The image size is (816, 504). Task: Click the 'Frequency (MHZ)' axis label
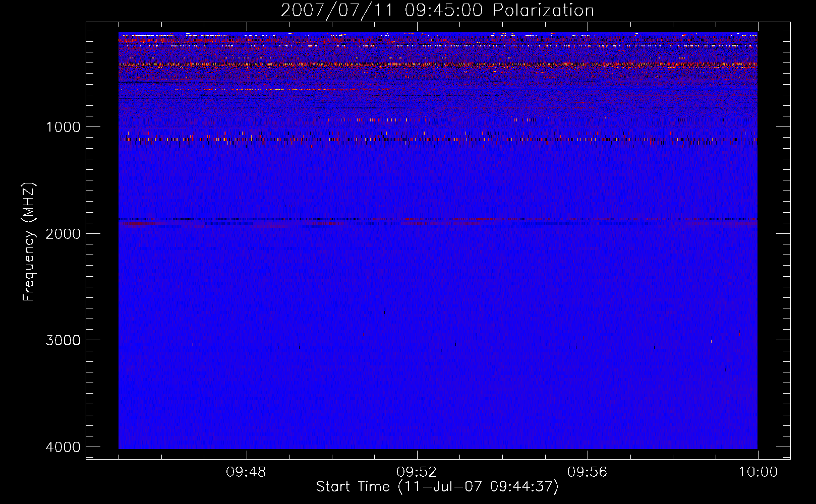point(29,242)
